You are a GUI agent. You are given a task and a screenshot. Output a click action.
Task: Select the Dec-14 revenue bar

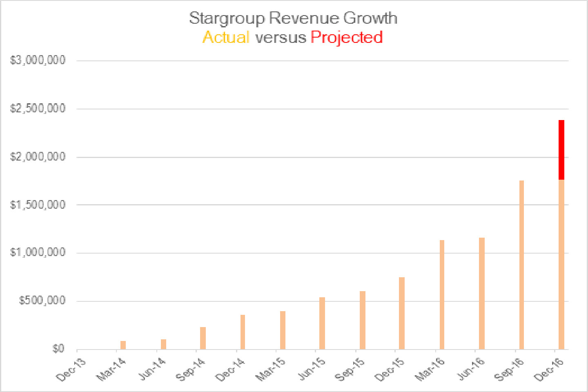tap(243, 332)
